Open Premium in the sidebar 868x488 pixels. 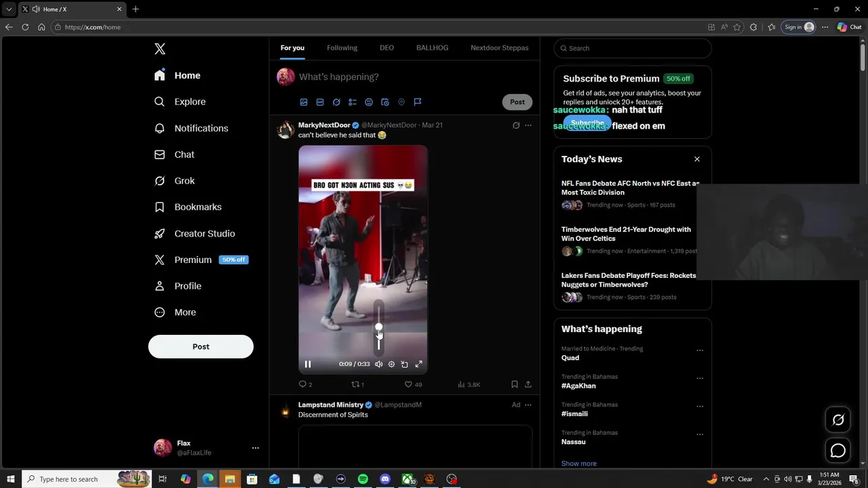tap(201, 260)
